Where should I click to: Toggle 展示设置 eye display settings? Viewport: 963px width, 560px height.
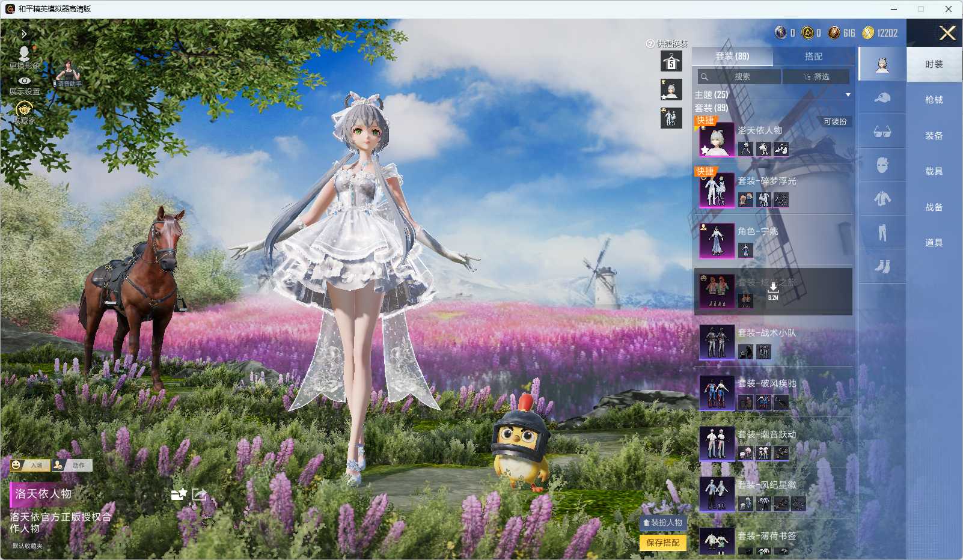click(x=24, y=85)
